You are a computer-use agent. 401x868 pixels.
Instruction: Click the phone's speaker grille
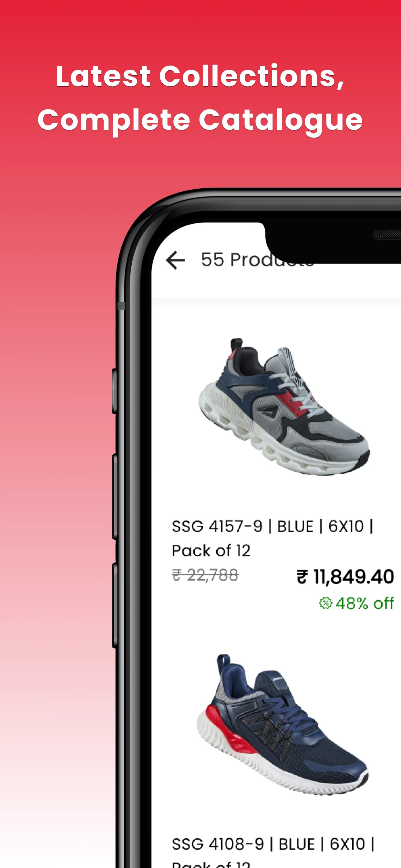click(x=387, y=234)
